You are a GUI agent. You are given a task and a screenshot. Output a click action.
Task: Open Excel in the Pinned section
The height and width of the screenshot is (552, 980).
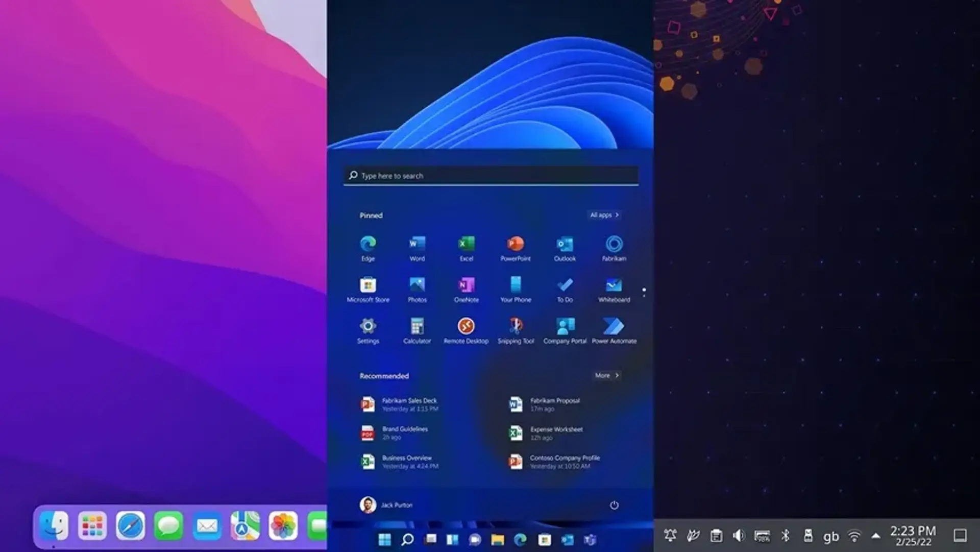[466, 248]
